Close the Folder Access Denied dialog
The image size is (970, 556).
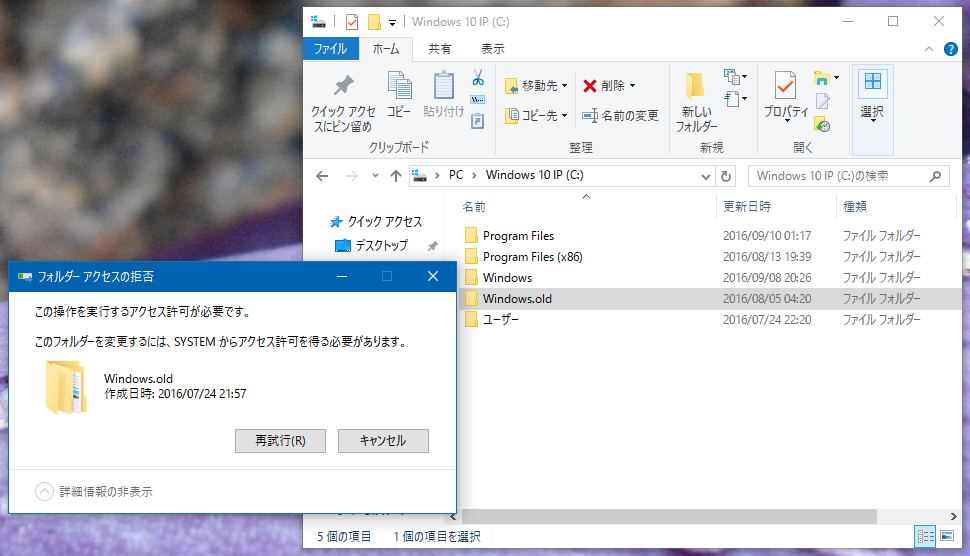point(433,276)
